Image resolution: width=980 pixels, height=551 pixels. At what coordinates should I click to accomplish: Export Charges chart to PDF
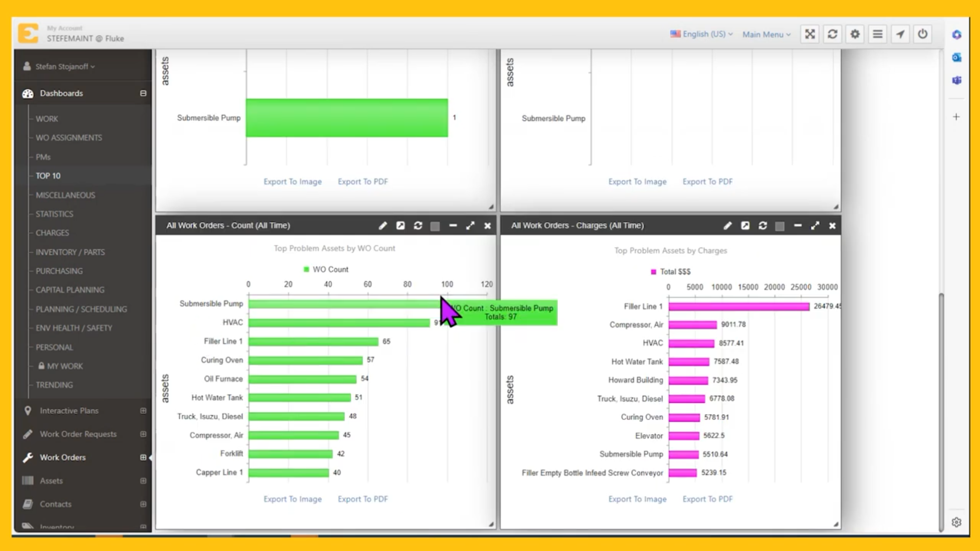tap(707, 499)
